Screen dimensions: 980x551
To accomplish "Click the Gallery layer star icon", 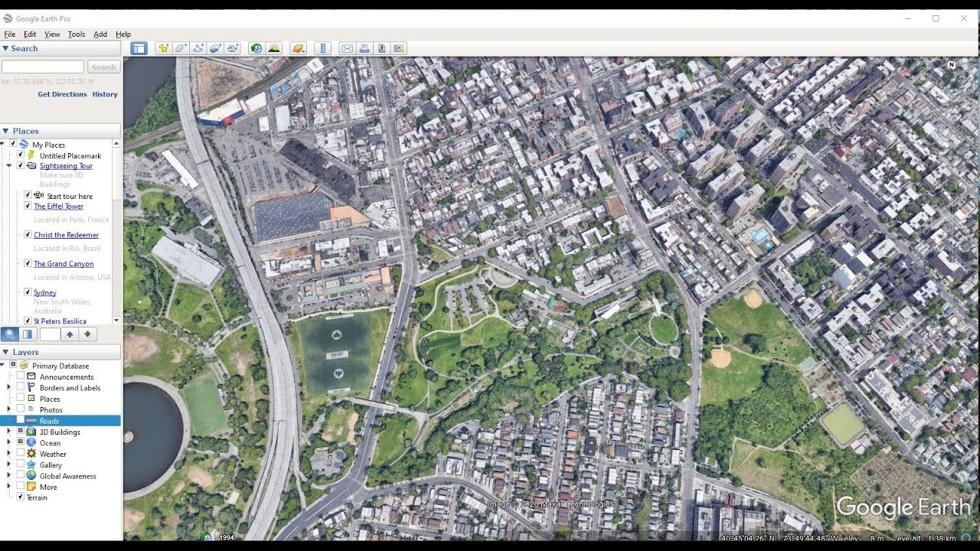I will click(31, 465).
